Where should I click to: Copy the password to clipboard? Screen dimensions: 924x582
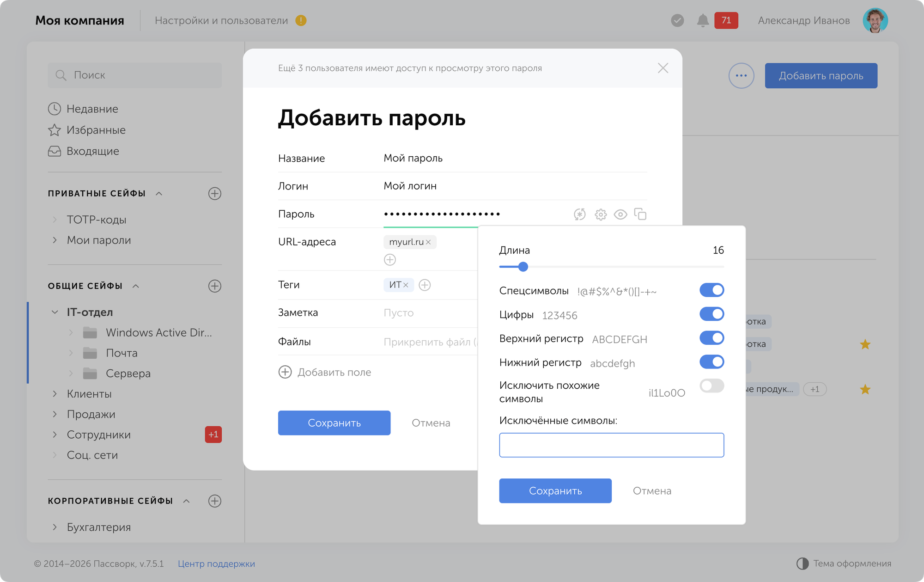pyautogui.click(x=641, y=214)
